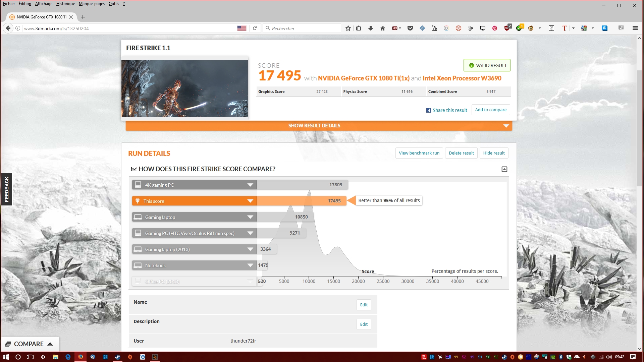Click the Fire Strike benchmark thumbnail image
The image size is (644, 362).
coord(184,88)
